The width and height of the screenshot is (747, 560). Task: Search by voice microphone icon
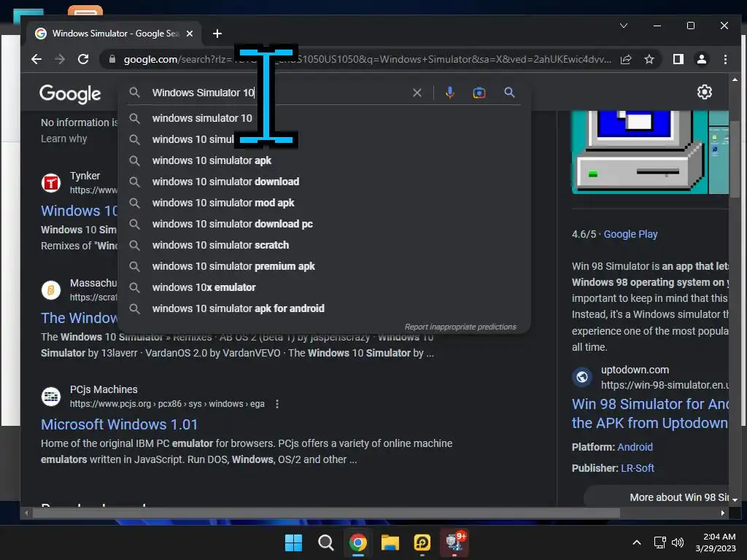click(449, 93)
